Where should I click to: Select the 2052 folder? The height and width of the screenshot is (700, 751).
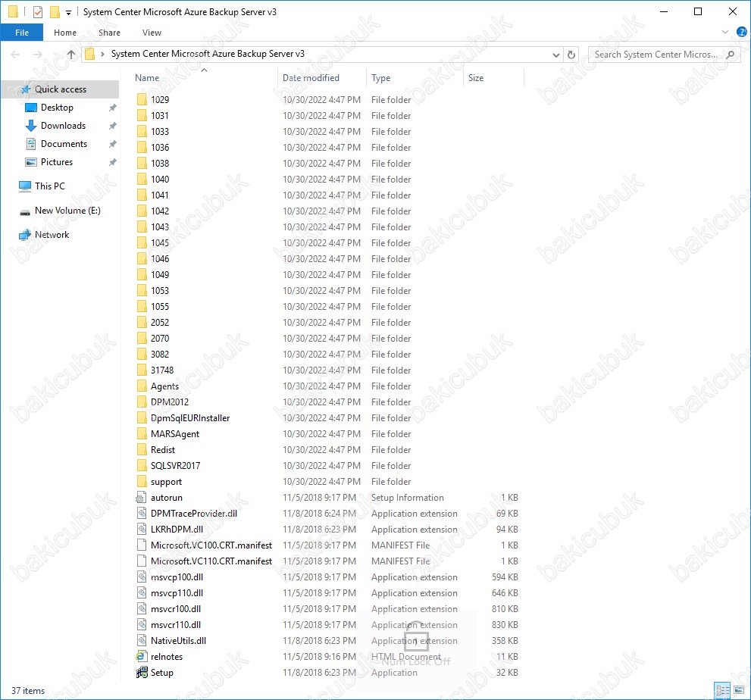[159, 322]
